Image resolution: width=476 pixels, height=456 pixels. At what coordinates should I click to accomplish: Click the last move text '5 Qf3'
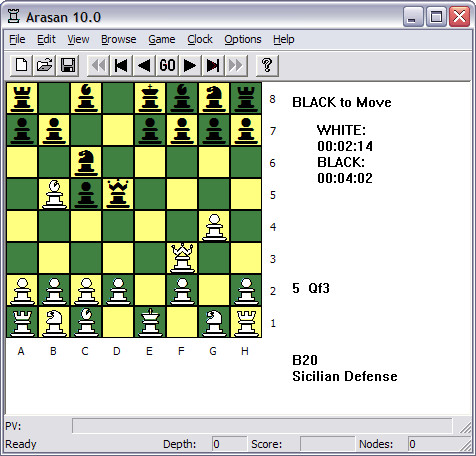click(311, 288)
